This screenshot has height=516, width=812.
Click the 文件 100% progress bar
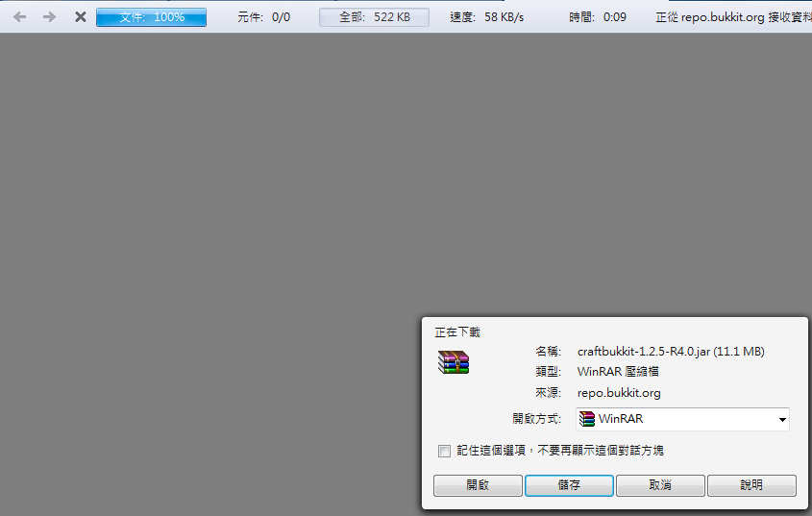[x=151, y=17]
